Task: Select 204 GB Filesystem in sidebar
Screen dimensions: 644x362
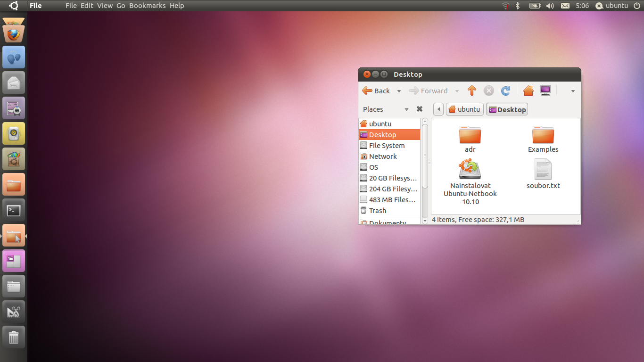Action: (x=389, y=189)
